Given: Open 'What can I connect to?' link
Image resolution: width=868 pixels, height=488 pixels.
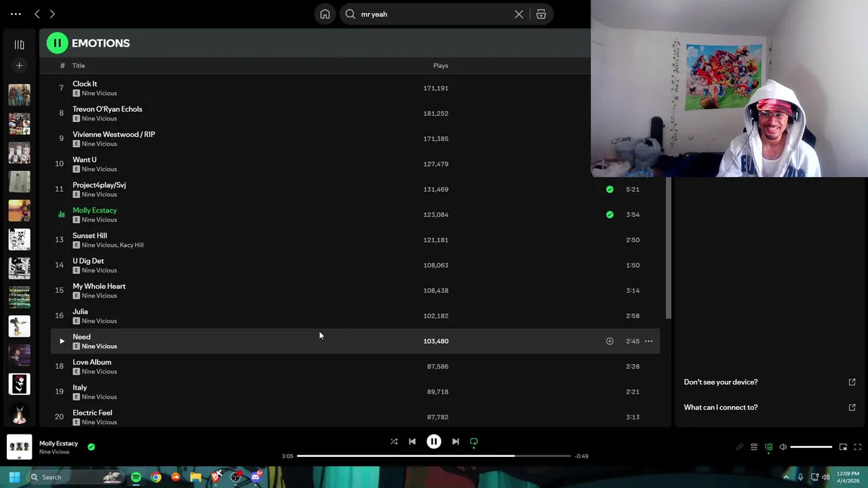Looking at the screenshot, I should coord(721,407).
